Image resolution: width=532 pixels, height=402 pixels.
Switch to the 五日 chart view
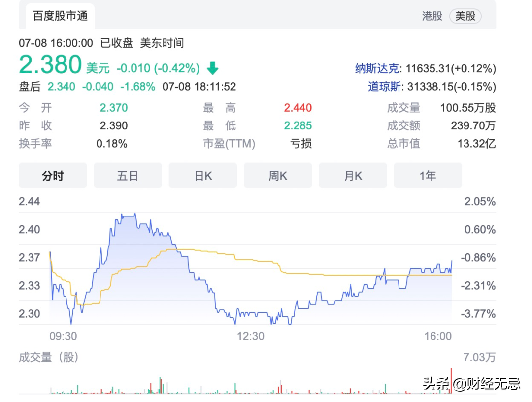pyautogui.click(x=128, y=176)
